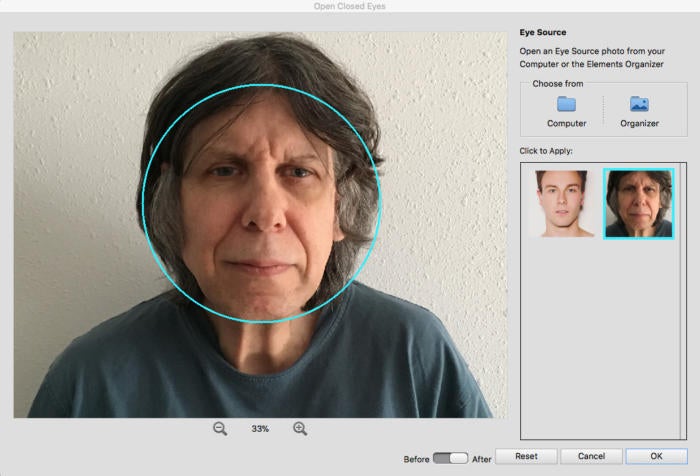Viewport: 700px width, 476px height.
Task: Click the Reset button
Action: 526,456
